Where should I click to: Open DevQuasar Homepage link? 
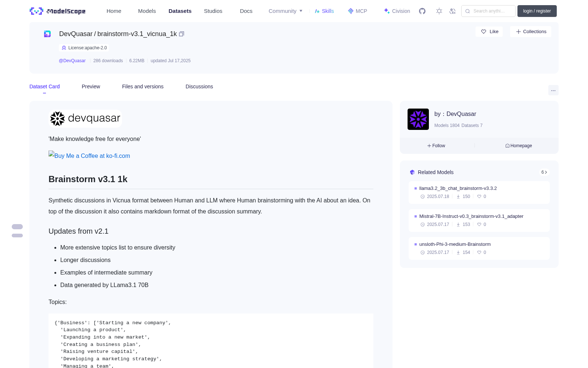click(519, 146)
